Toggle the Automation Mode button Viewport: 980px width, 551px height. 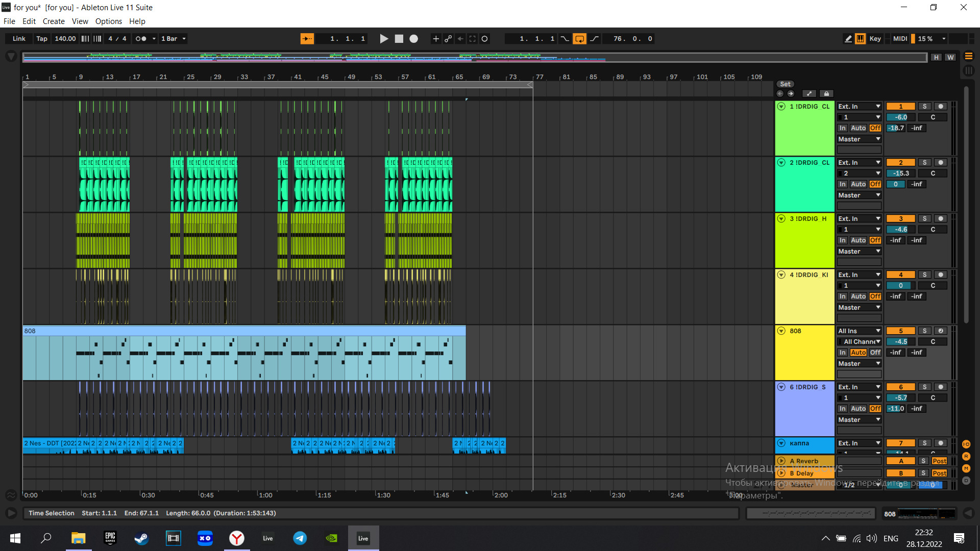point(809,93)
